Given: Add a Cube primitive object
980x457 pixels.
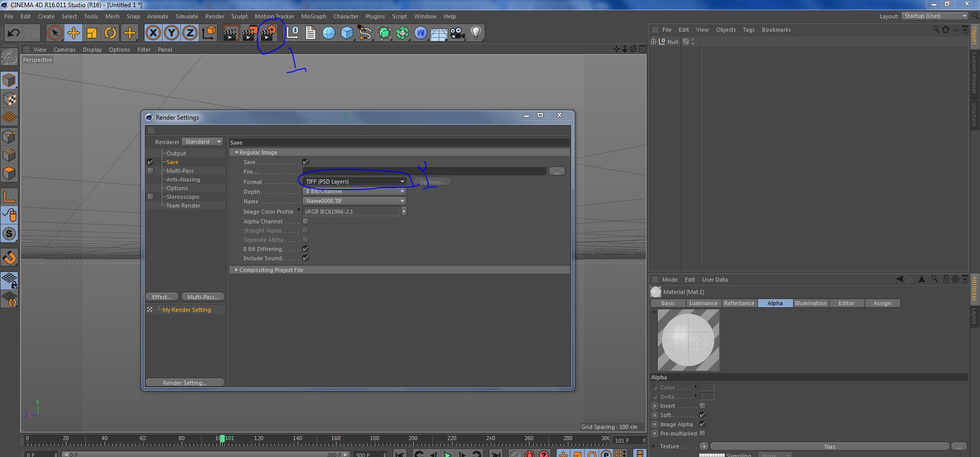Looking at the screenshot, I should [x=347, y=33].
